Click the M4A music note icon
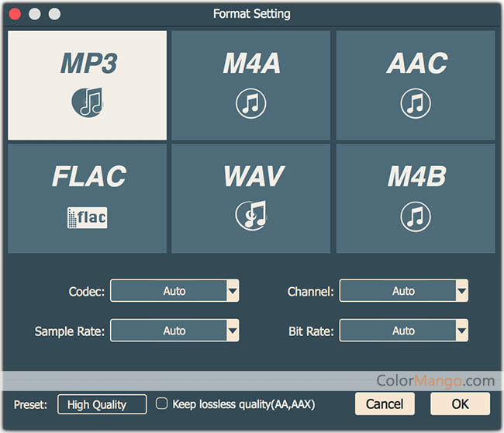The width and height of the screenshot is (504, 433). click(x=250, y=103)
